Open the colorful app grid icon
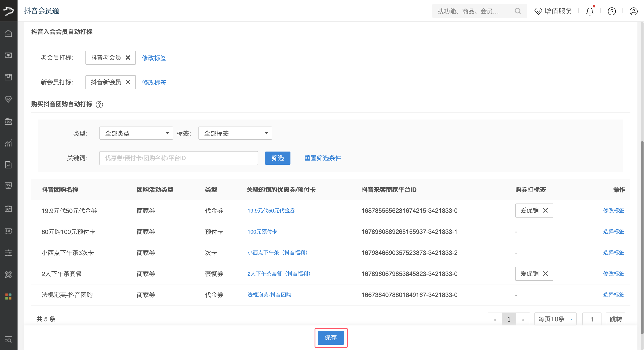This screenshot has height=350, width=644. coord(8,296)
